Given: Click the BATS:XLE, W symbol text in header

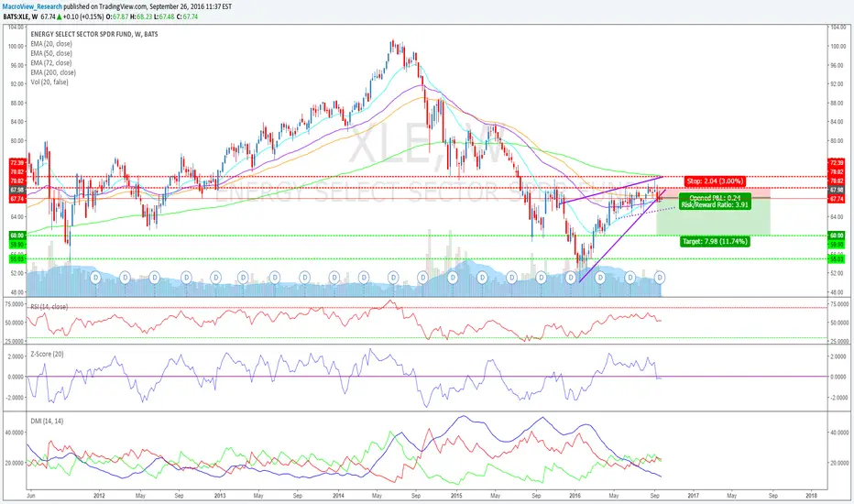Looking at the screenshot, I should (x=20, y=16).
